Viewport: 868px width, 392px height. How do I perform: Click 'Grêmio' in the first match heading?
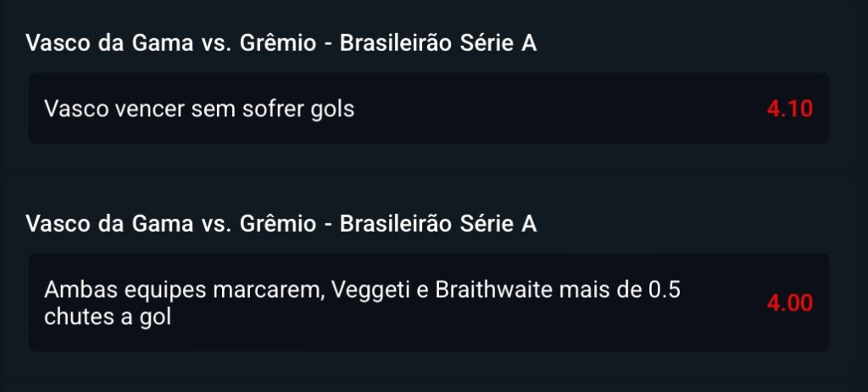point(278,43)
